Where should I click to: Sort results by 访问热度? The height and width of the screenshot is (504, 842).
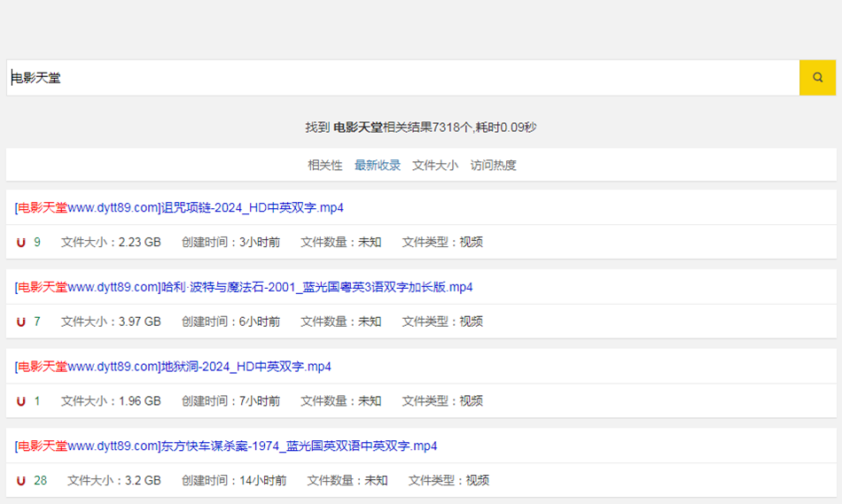coord(493,166)
